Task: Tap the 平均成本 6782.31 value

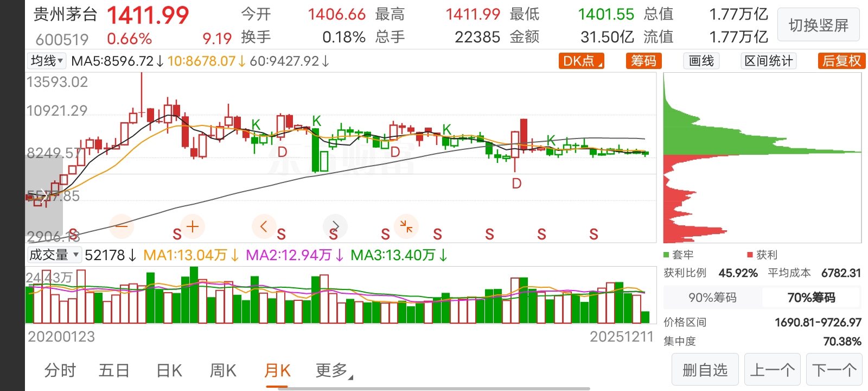Action: coord(841,273)
